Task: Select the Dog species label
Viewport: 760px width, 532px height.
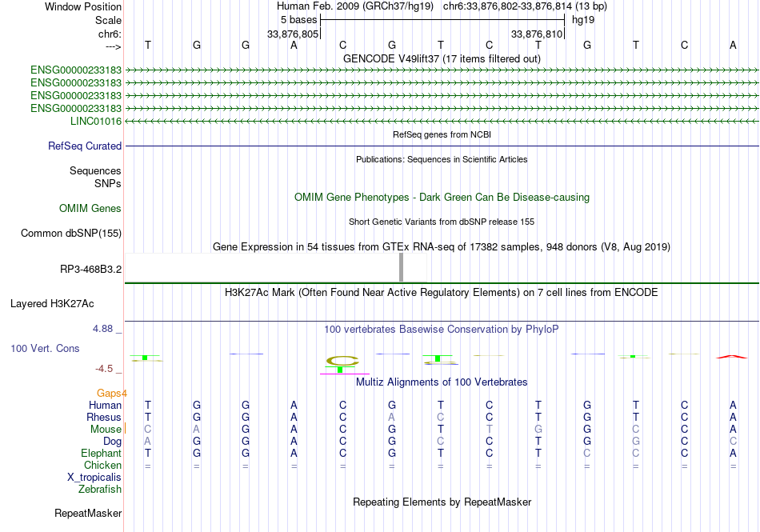Action: [113, 442]
